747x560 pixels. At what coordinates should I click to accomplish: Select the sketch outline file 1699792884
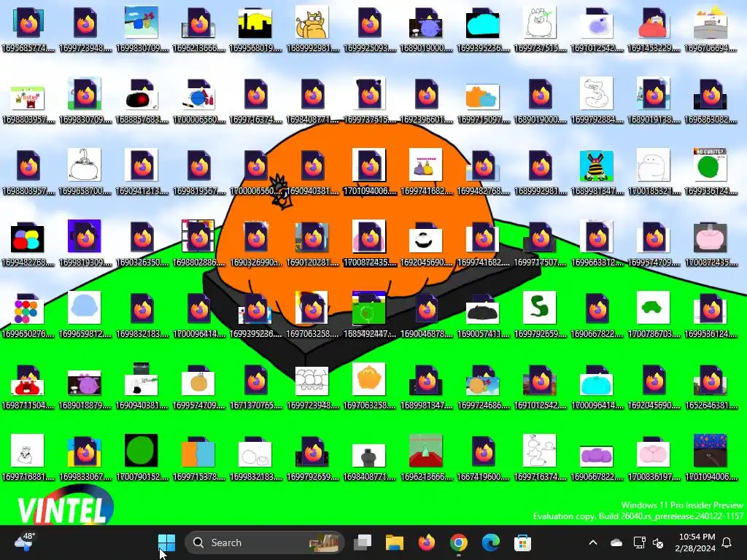[x=597, y=101]
